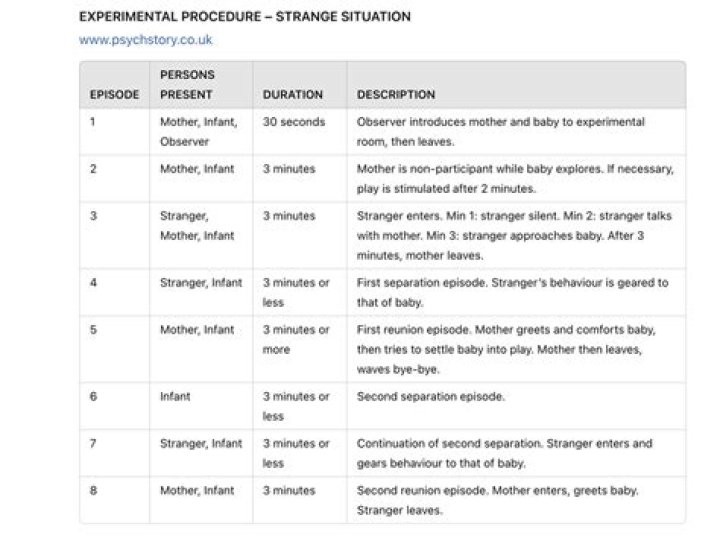Click 'Second reunion episode' description
The image size is (720, 550).
tap(497, 500)
